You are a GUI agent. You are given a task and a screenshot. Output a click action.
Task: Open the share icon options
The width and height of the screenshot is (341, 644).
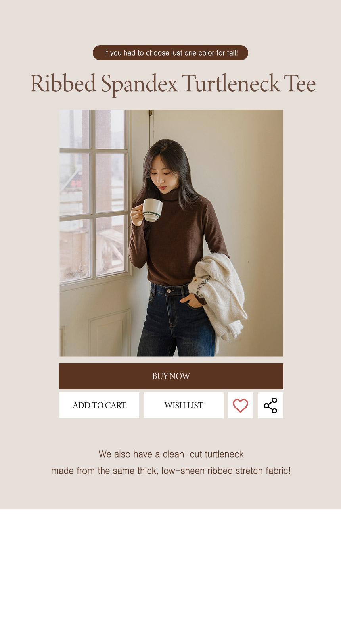coord(270,405)
